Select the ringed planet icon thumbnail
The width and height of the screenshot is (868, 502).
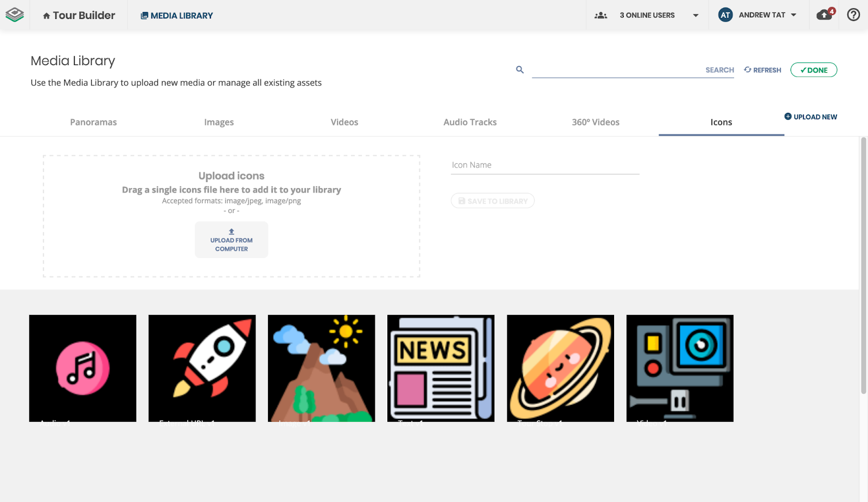click(x=560, y=368)
